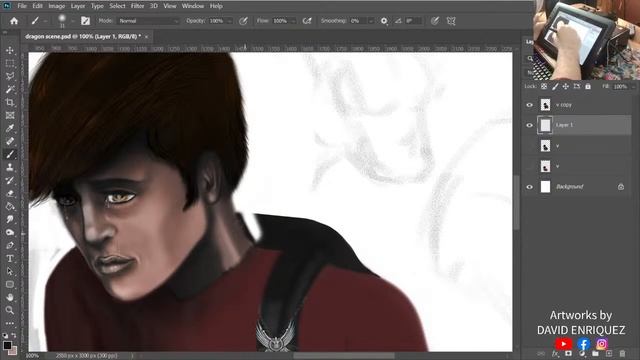The image size is (640, 360).
Task: Select the 'v copy' layer thumbnail
Action: pos(545,105)
